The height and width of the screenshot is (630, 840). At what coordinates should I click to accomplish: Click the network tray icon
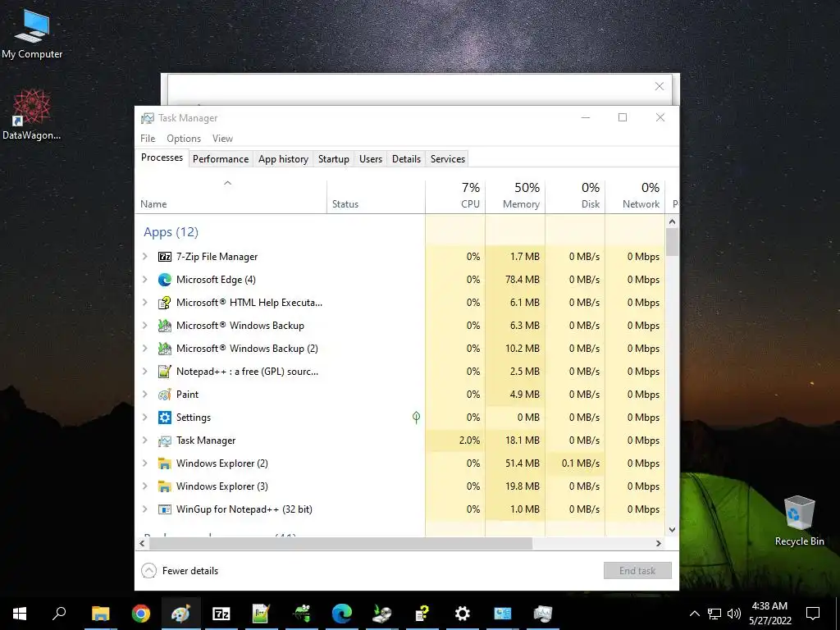point(714,614)
